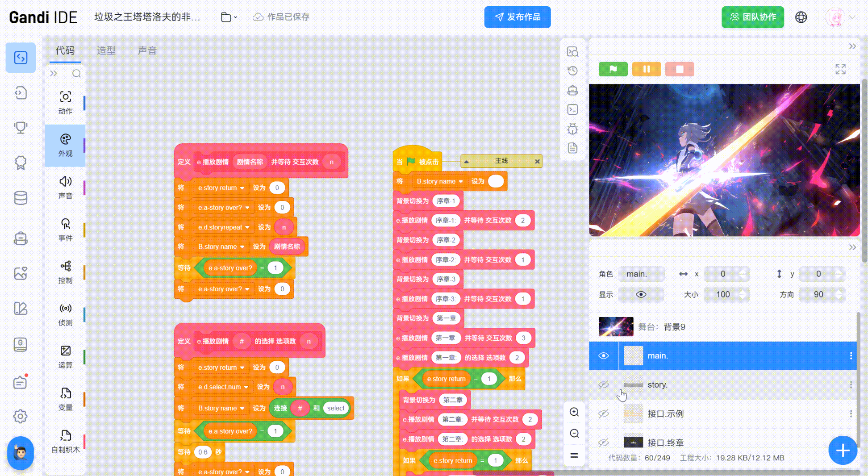Open more options for 接口.示例 sprite
The image size is (868, 476).
[x=851, y=413]
